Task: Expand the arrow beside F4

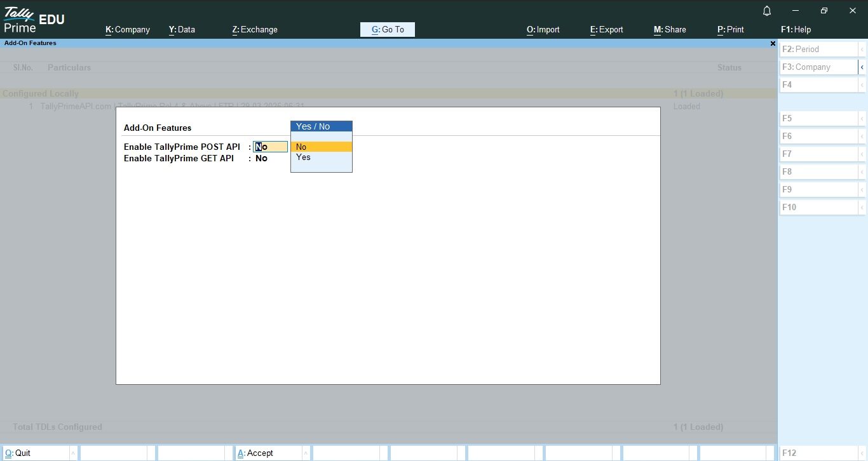Action: (862, 84)
